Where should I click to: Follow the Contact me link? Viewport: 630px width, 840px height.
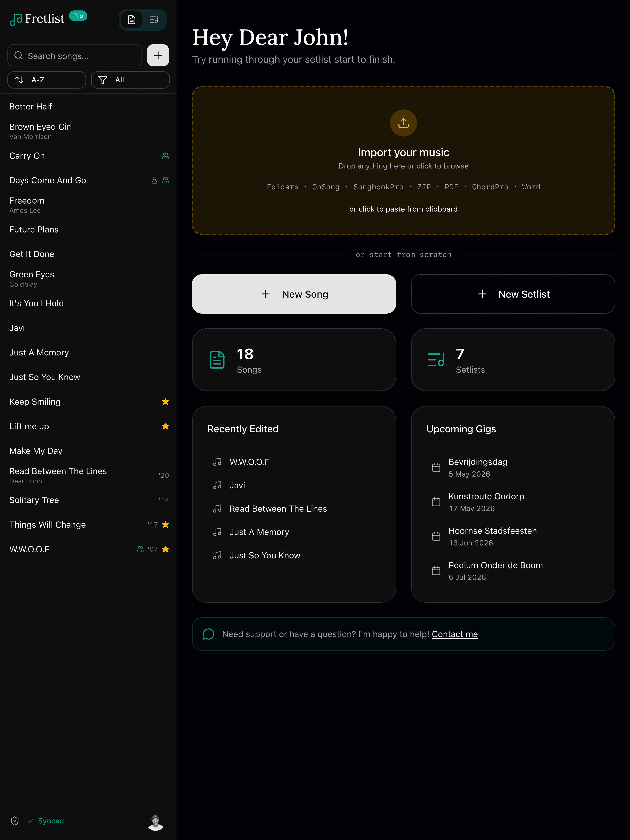454,634
